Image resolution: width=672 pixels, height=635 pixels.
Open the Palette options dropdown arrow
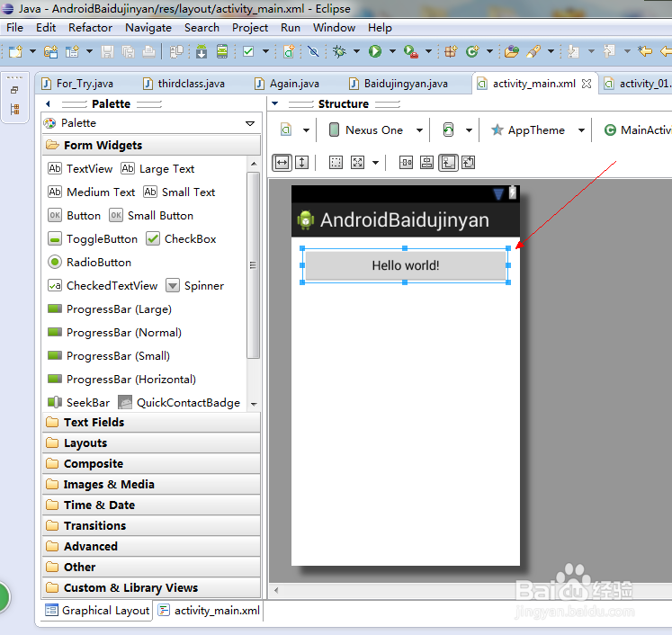250,123
